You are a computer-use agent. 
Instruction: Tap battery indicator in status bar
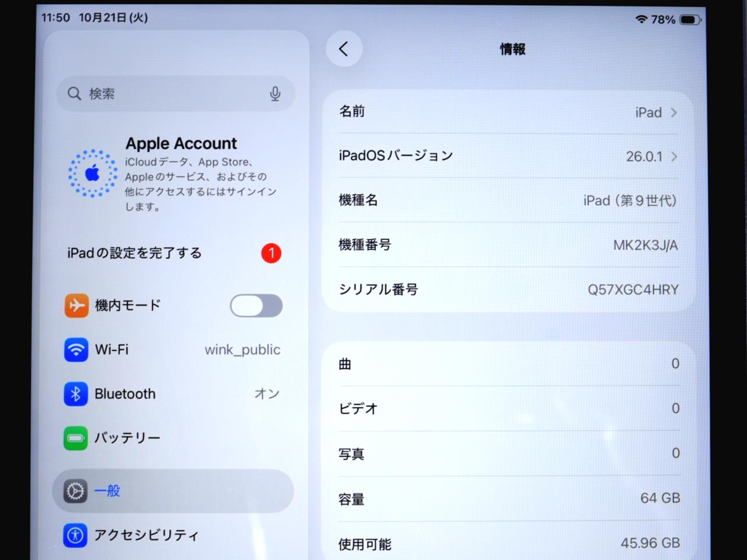pos(690,20)
